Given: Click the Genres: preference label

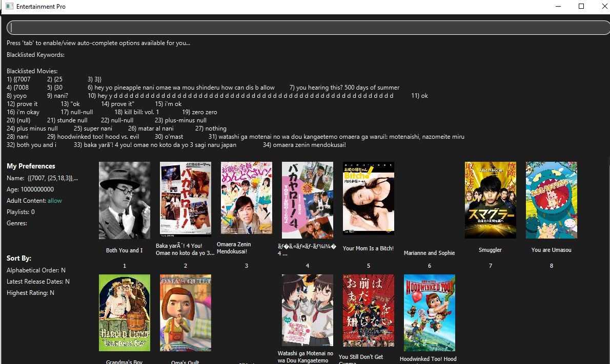Looking at the screenshot, I should click(17, 223).
